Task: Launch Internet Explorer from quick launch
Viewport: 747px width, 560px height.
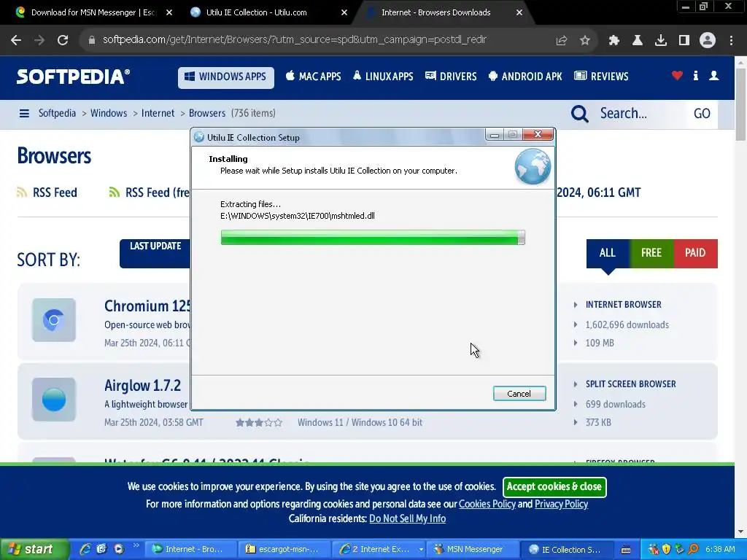Action: (x=85, y=549)
